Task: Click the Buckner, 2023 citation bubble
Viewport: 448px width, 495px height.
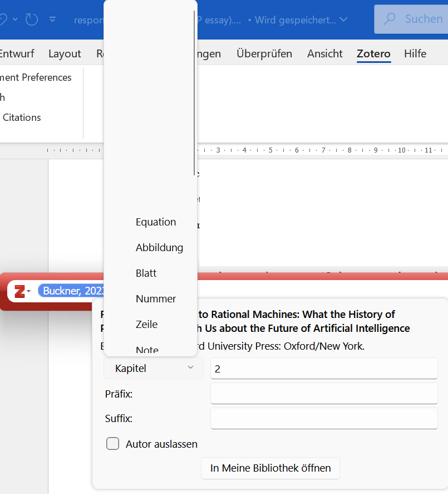Action: [71, 291]
